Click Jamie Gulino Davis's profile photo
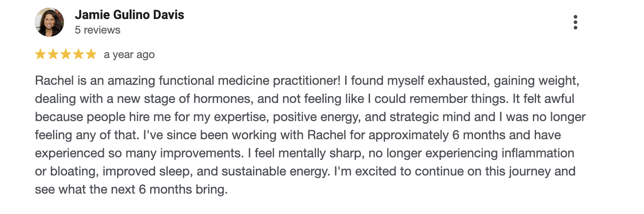The image size is (644, 214). (x=49, y=22)
